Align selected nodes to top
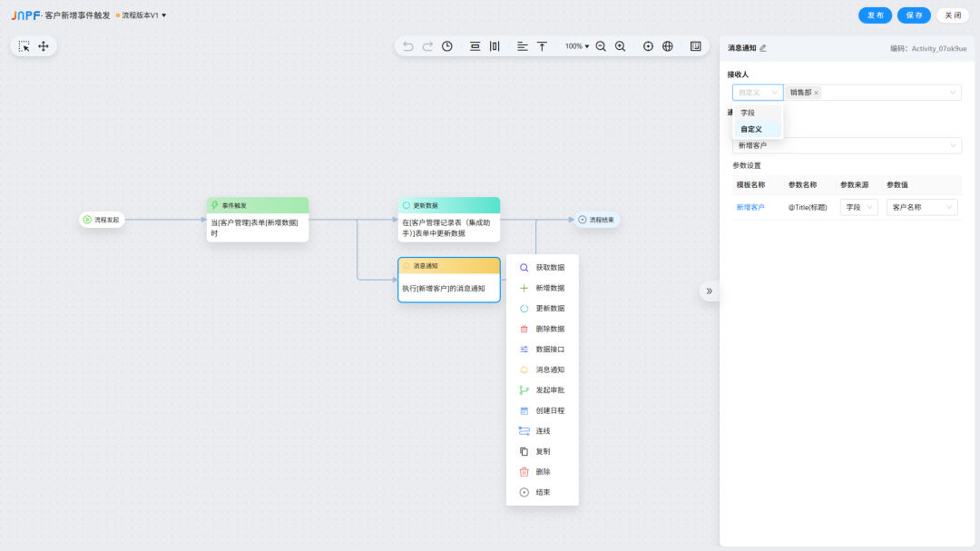This screenshot has height=551, width=980. coord(542,46)
